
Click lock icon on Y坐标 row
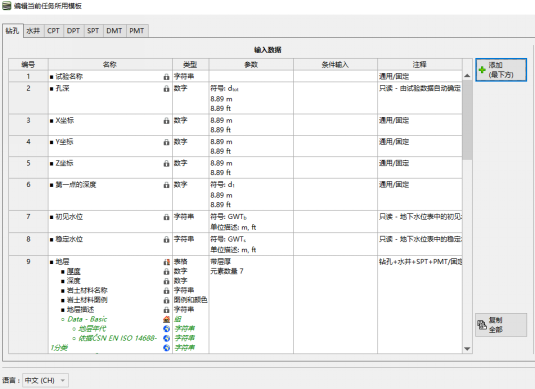click(166, 142)
